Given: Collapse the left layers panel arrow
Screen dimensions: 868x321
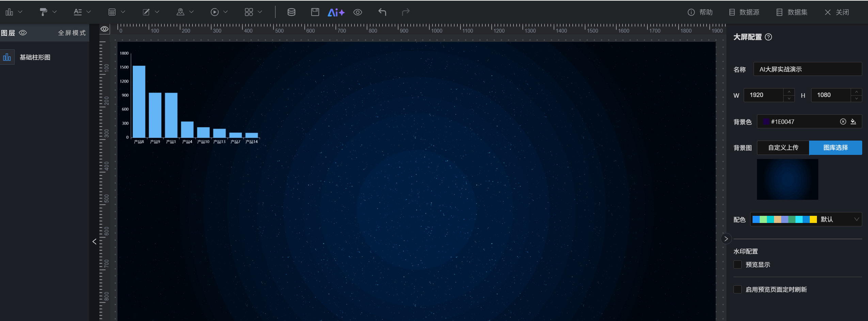Looking at the screenshot, I should pyautogui.click(x=94, y=241).
